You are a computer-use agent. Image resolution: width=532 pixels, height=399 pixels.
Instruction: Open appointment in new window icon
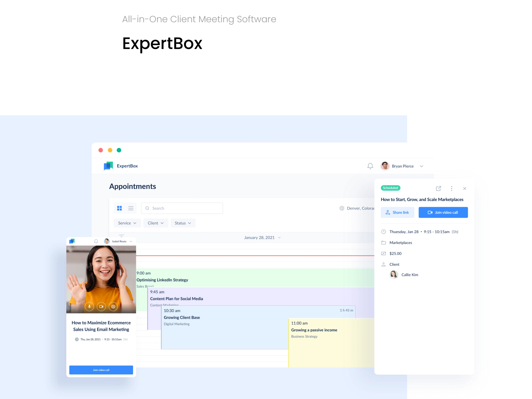point(438,188)
